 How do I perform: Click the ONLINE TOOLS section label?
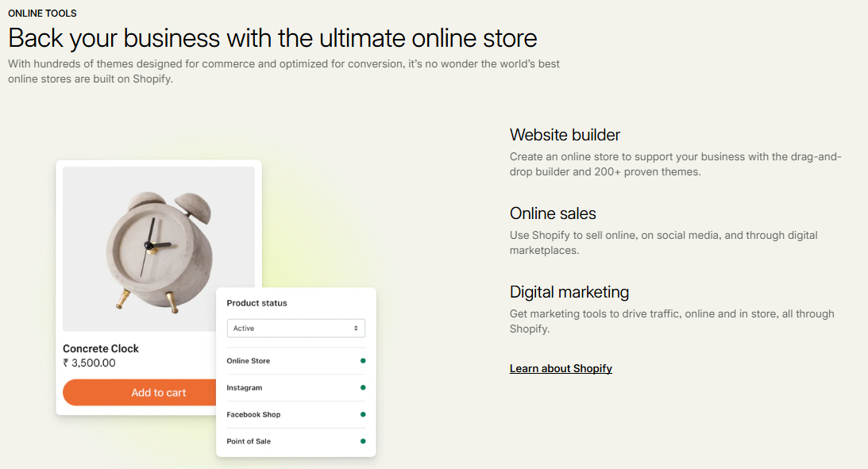pos(42,13)
